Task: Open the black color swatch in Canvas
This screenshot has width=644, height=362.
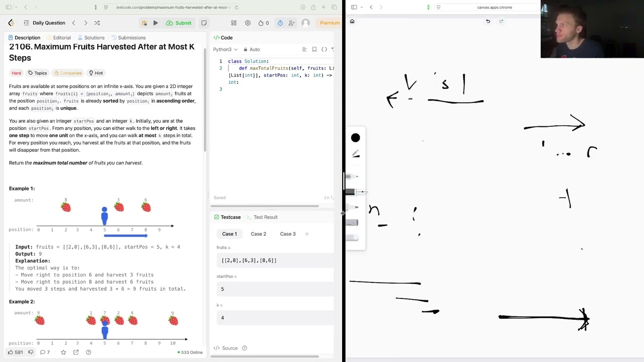Action: click(356, 138)
